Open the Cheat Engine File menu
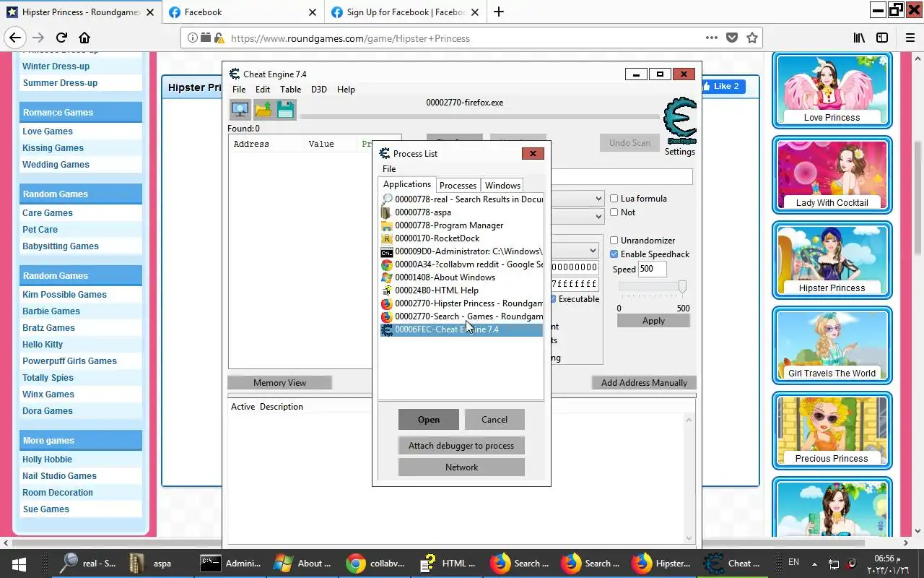Viewport: 924px width, 578px height. click(239, 90)
